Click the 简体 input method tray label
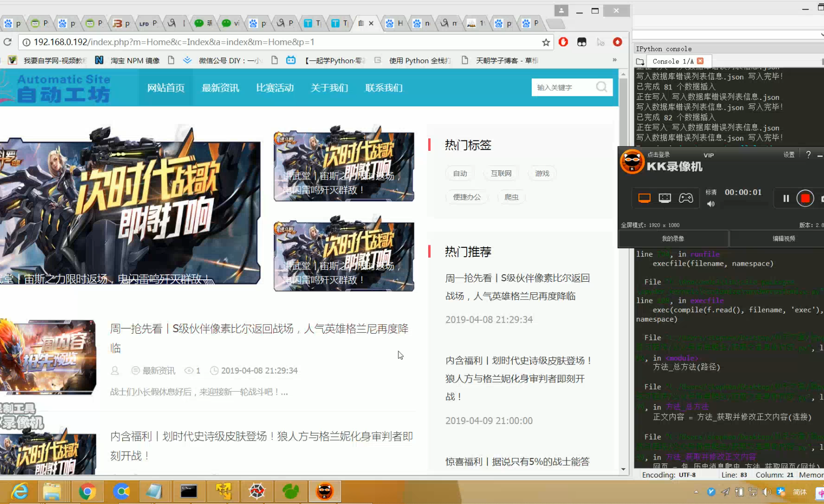Screen dimensions: 824x504 tap(800, 492)
